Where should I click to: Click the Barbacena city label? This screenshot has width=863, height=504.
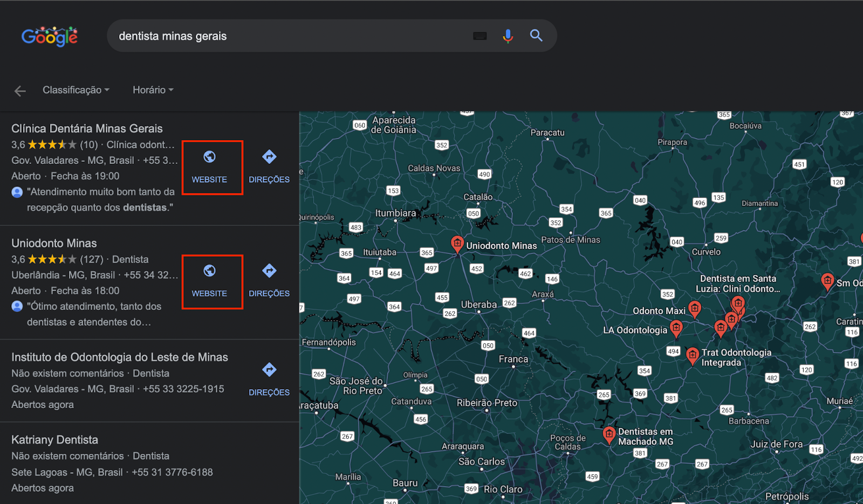[x=749, y=421]
